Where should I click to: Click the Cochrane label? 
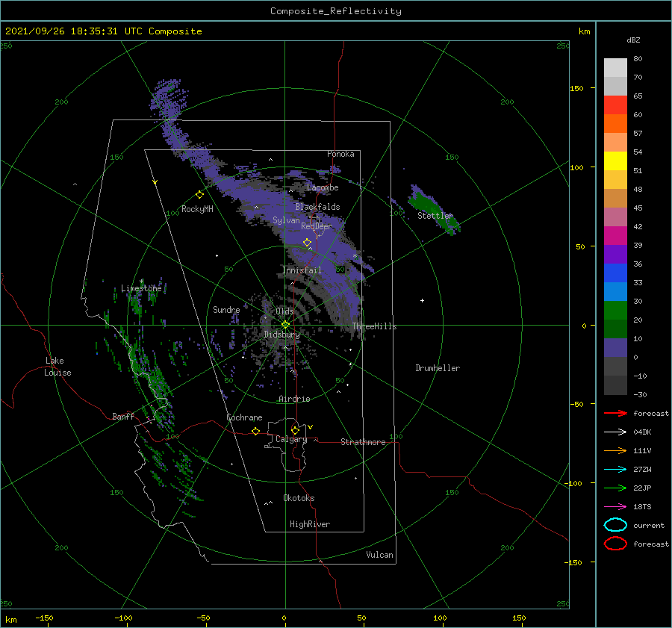244,417
